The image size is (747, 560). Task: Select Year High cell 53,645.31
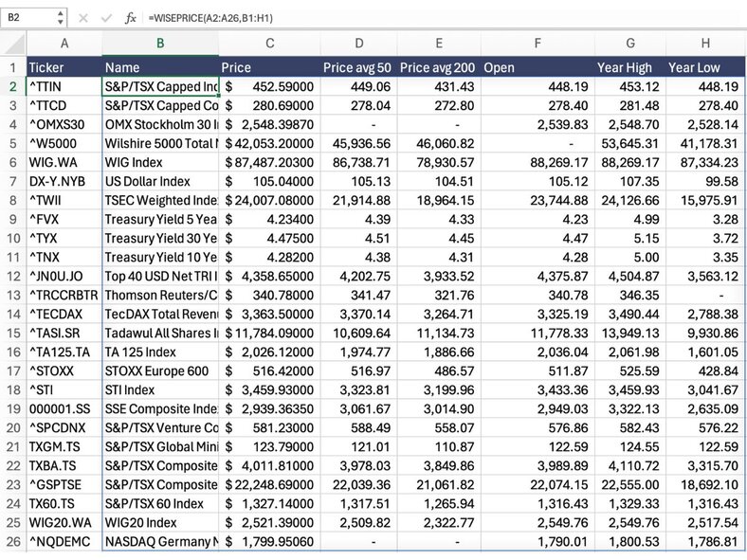tap(629, 144)
